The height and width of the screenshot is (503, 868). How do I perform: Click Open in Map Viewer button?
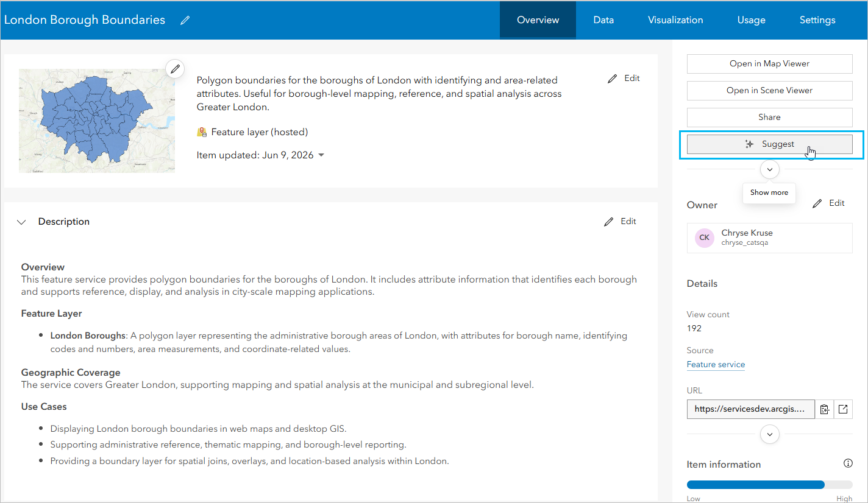point(769,63)
